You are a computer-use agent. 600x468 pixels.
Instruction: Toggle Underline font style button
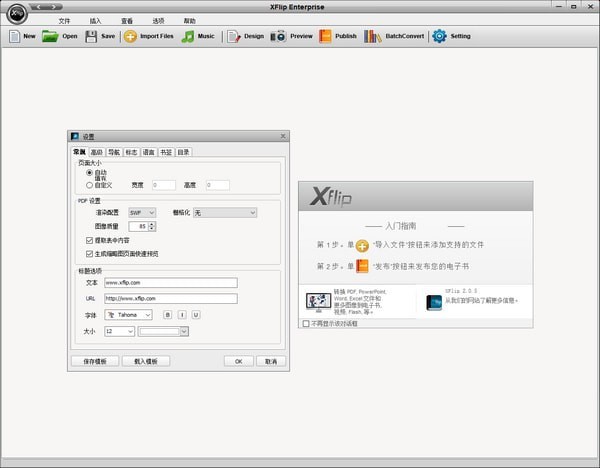196,315
